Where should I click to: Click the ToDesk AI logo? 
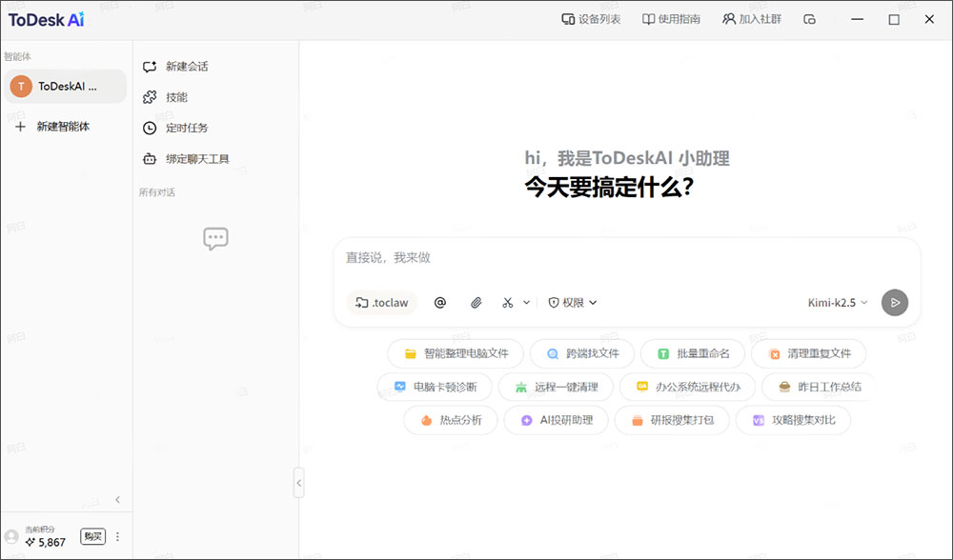pos(46,20)
